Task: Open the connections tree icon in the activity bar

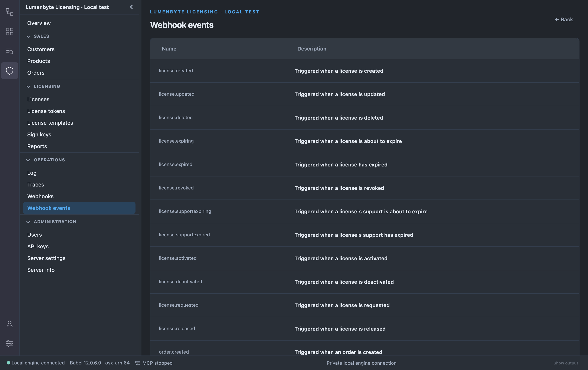Action: pos(10,12)
